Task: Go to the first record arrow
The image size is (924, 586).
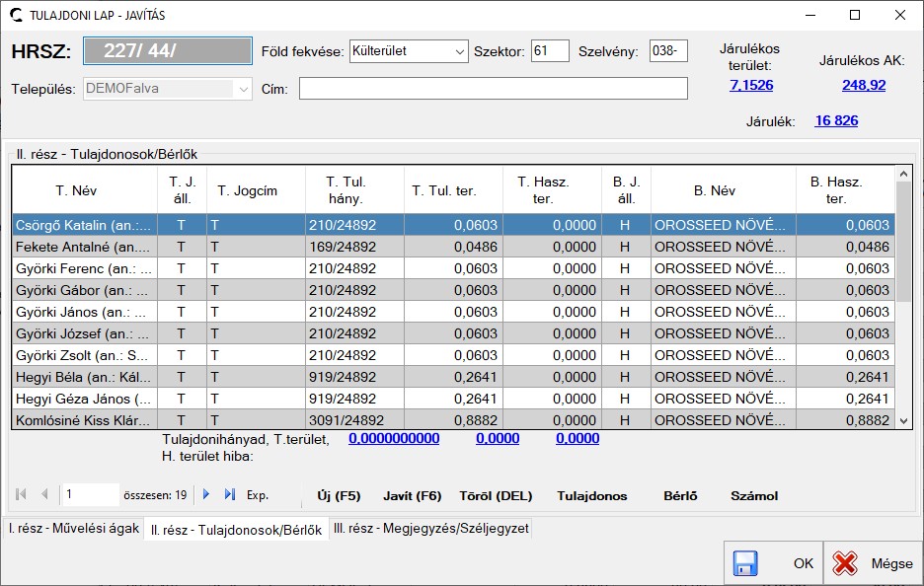Action: point(22,494)
